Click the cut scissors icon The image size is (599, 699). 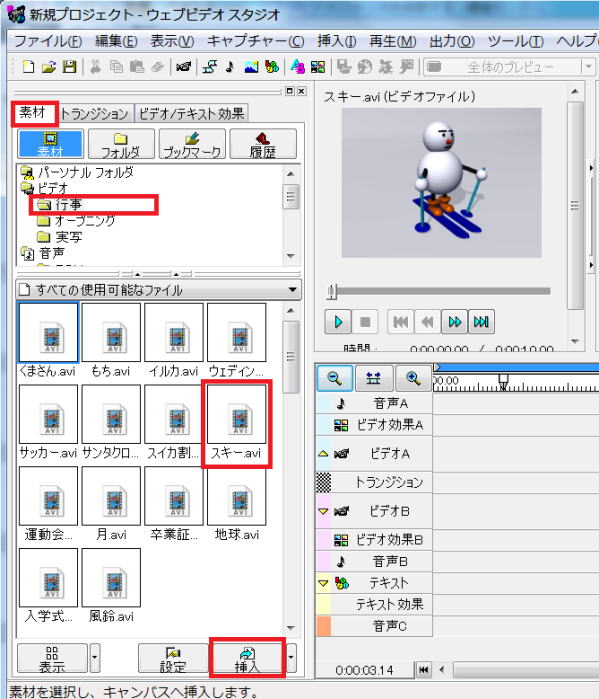point(95,67)
